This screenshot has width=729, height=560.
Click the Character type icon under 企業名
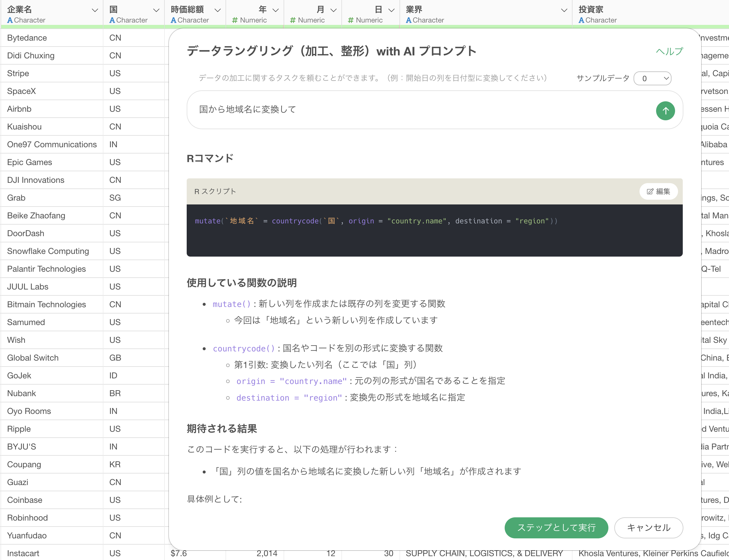coord(10,20)
